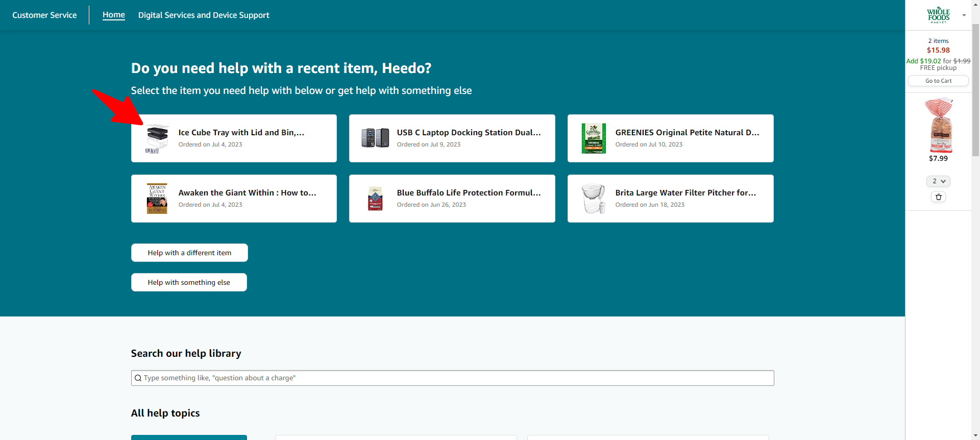Click Help with a different item button
Viewport: 980px width, 440px height.
coord(189,253)
